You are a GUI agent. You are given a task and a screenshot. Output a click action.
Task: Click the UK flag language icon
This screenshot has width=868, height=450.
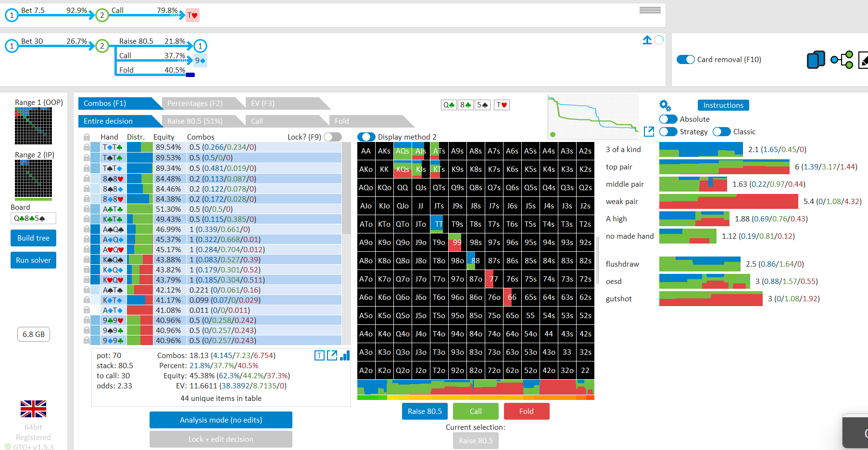pyautogui.click(x=33, y=409)
